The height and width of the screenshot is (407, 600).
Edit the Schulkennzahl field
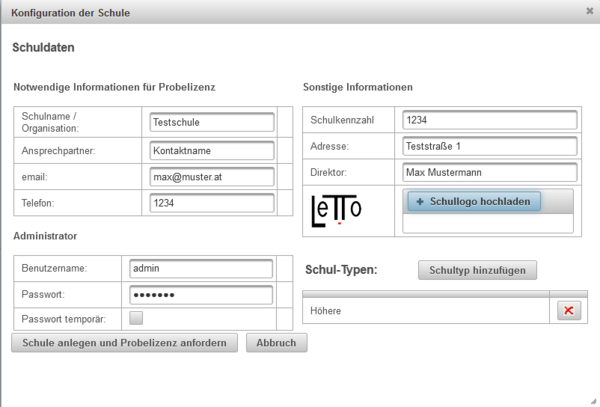tap(489, 120)
